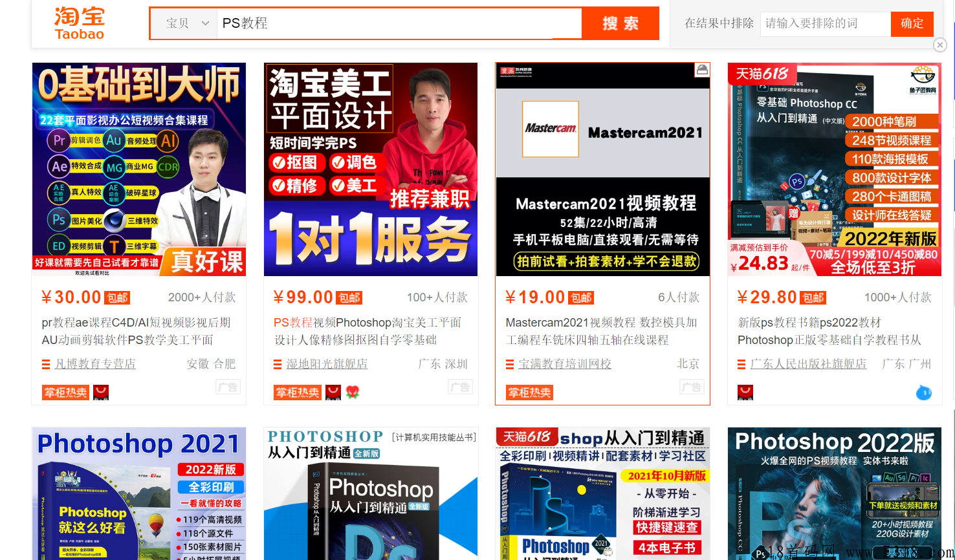
Task: Open the 2021年10月新版 Photoshop book thumbnail
Action: 603,493
